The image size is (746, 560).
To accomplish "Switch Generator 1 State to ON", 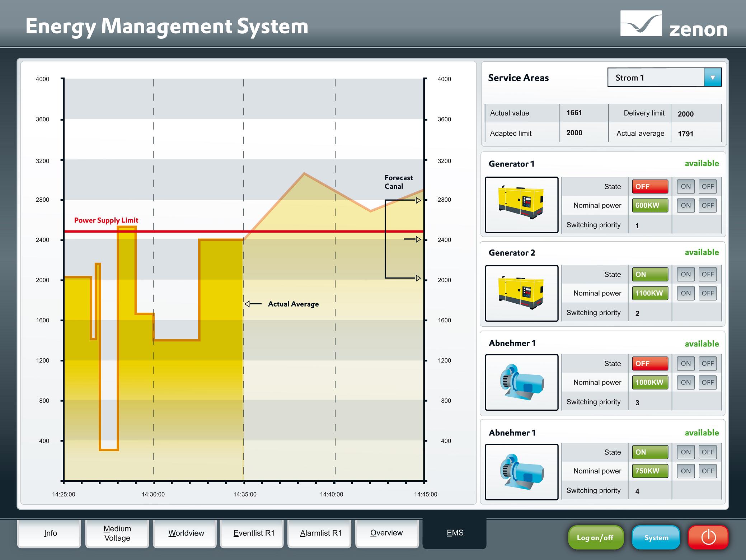I will click(685, 186).
